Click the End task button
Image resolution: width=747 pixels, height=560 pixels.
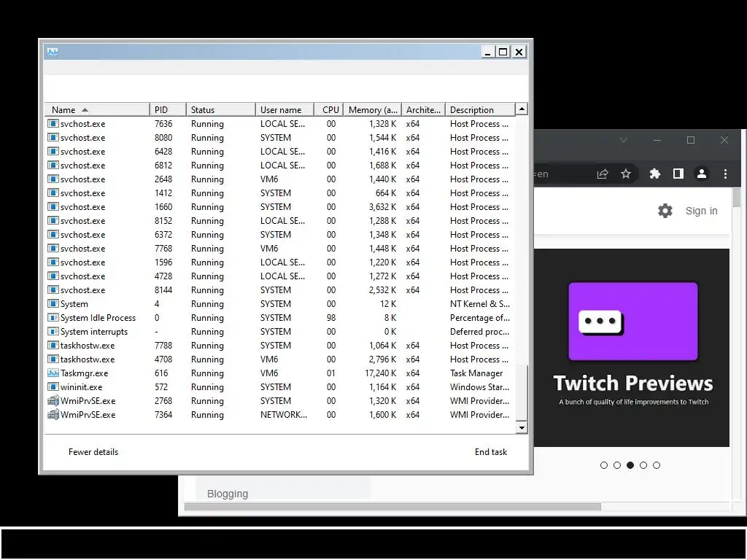coord(491,452)
